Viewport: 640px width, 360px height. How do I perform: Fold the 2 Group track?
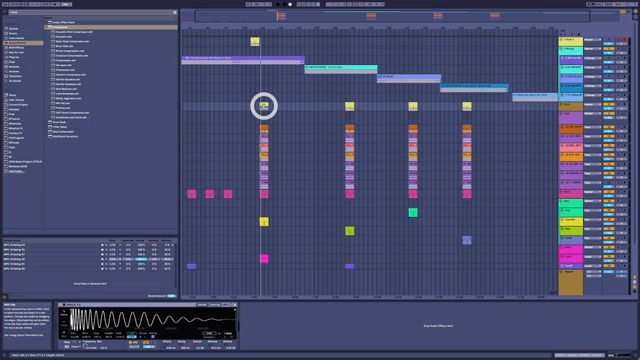coord(562,49)
